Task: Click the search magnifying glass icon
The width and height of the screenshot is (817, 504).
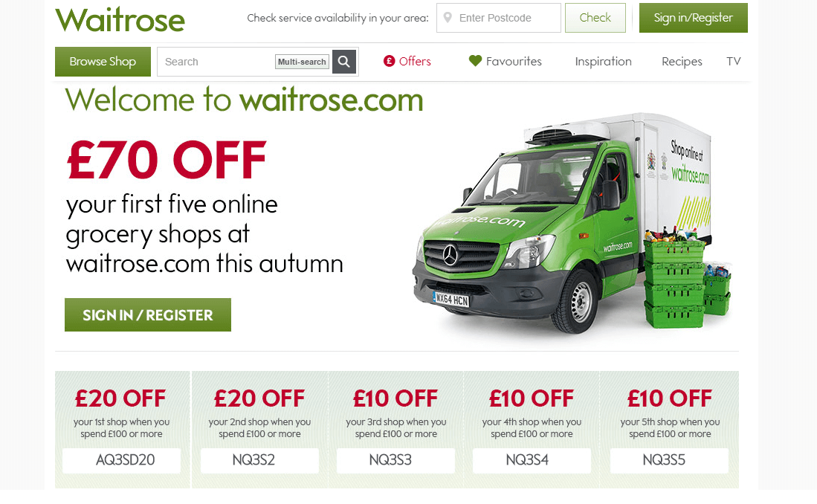Action: click(x=344, y=62)
